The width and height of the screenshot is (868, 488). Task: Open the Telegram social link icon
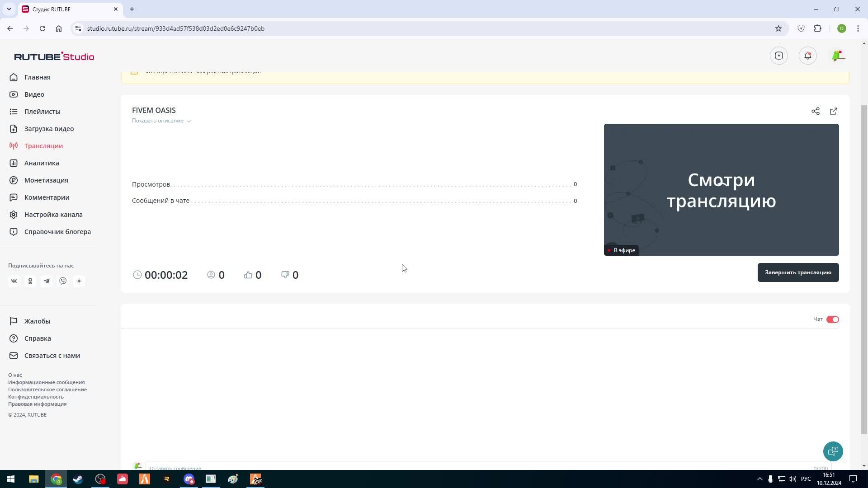coord(47,281)
